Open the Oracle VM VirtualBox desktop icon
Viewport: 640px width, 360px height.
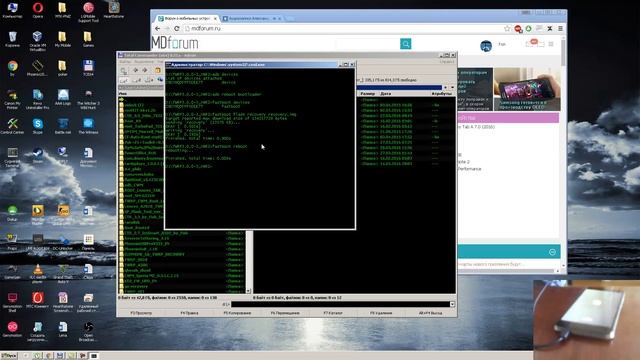pos(38,41)
